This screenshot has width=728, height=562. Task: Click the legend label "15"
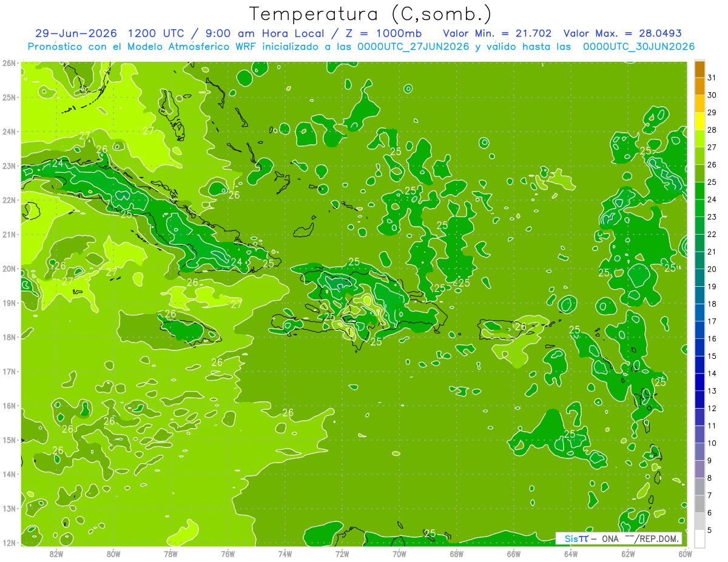[712, 356]
